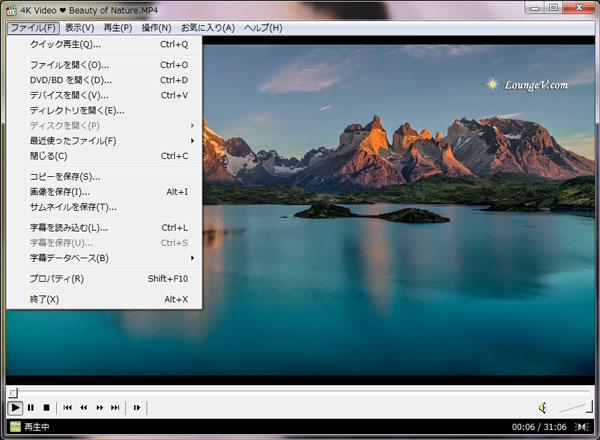Click the 00:06 / 31:06 time display
This screenshot has width=600, height=440.
click(539, 427)
